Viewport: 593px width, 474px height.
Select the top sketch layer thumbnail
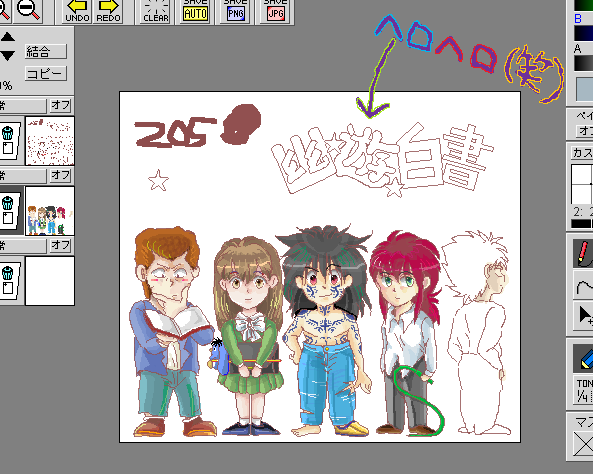50,141
